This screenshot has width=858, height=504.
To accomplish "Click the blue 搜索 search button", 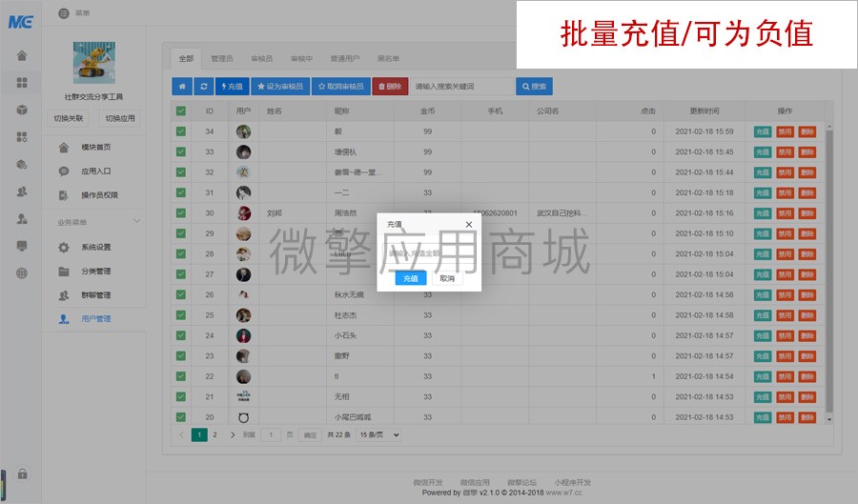I will pos(534,87).
